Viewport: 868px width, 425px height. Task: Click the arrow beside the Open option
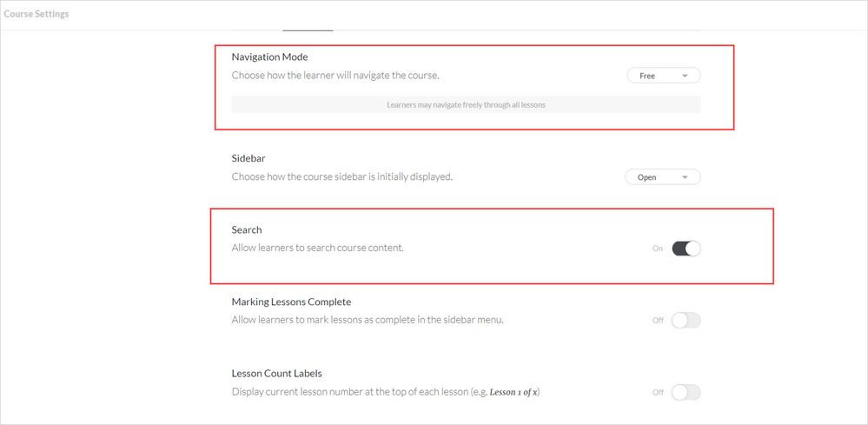(685, 177)
